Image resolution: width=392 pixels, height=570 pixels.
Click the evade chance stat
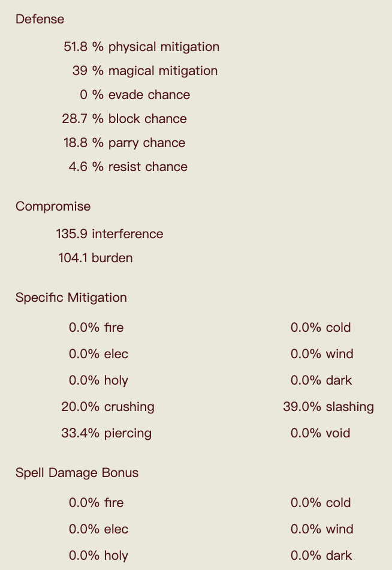pos(135,95)
